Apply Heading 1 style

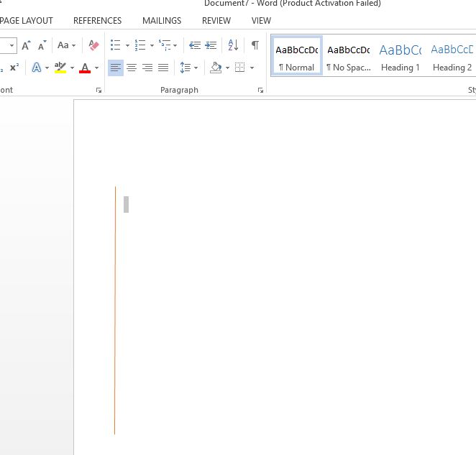click(x=401, y=55)
